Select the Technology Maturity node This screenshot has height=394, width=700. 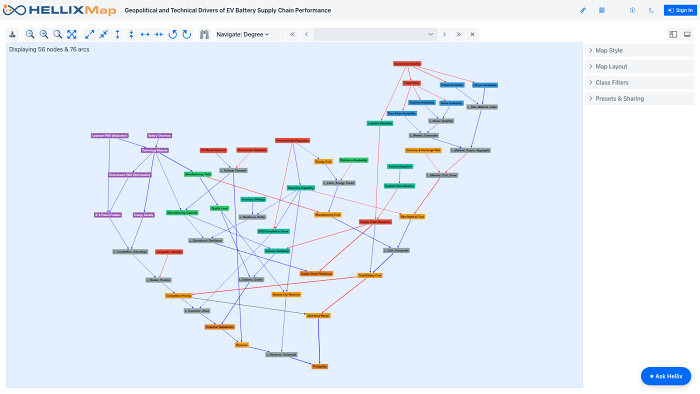pos(155,150)
